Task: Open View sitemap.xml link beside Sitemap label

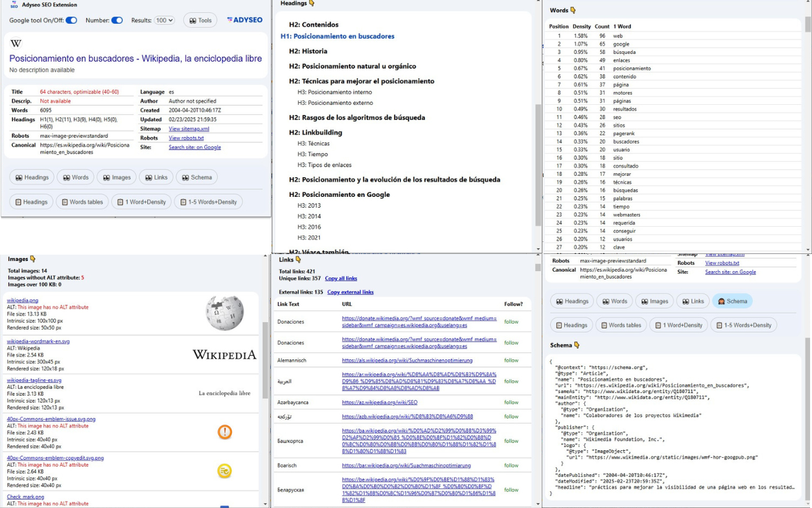Action: click(189, 129)
